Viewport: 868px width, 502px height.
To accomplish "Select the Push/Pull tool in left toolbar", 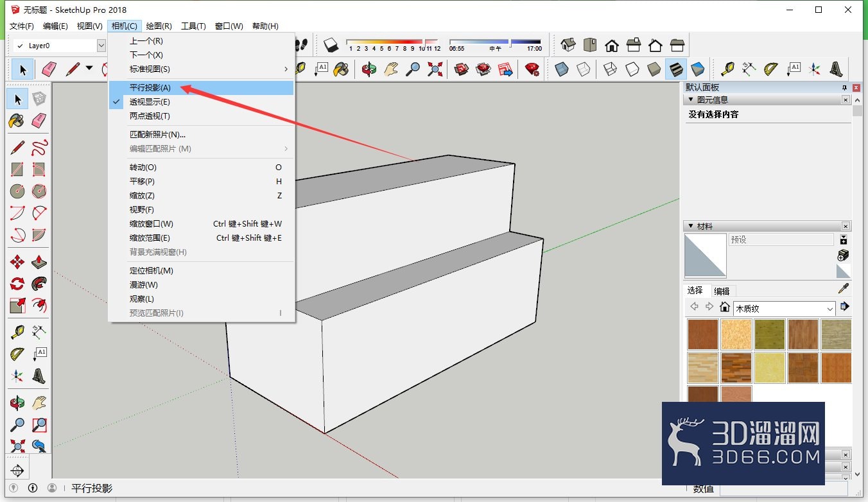I will [x=39, y=262].
